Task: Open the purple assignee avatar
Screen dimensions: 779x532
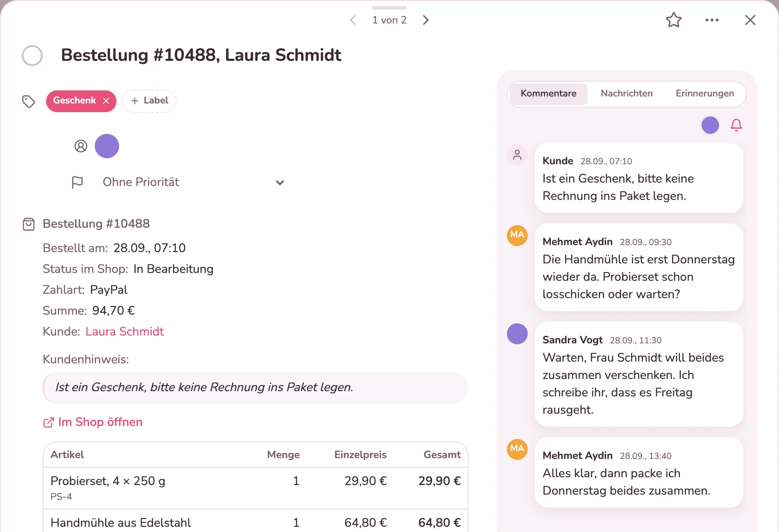Action: pyautogui.click(x=107, y=146)
